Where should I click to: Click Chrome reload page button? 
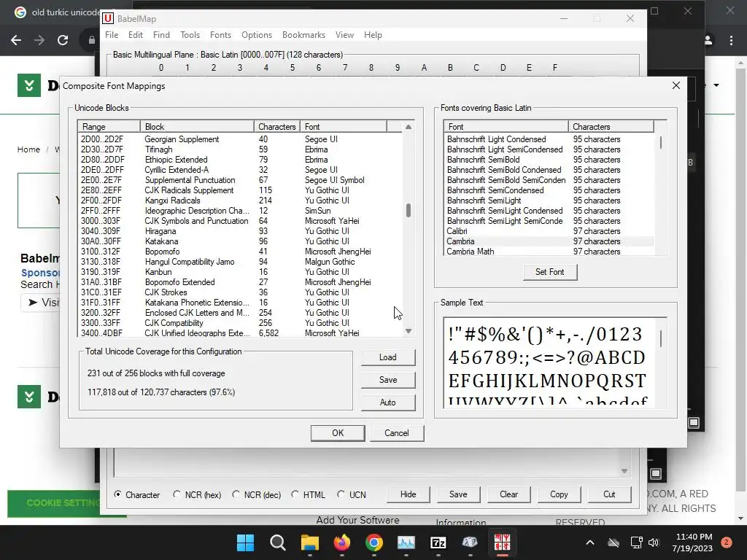pyautogui.click(x=63, y=40)
